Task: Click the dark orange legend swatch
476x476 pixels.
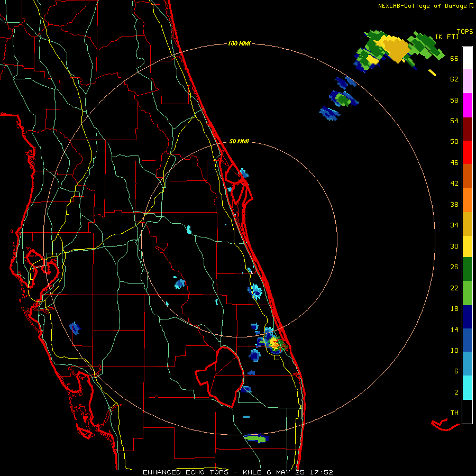Action: coord(467,176)
